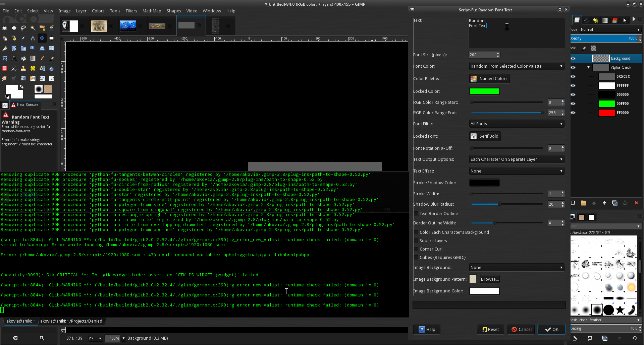Screen dimensions: 644x345
Task: Select the Heal tool
Action: [33, 68]
